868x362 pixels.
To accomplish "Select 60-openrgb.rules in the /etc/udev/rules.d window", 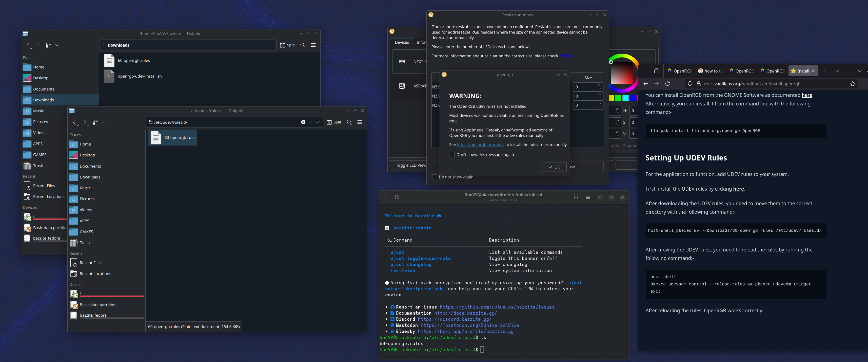I will click(172, 138).
